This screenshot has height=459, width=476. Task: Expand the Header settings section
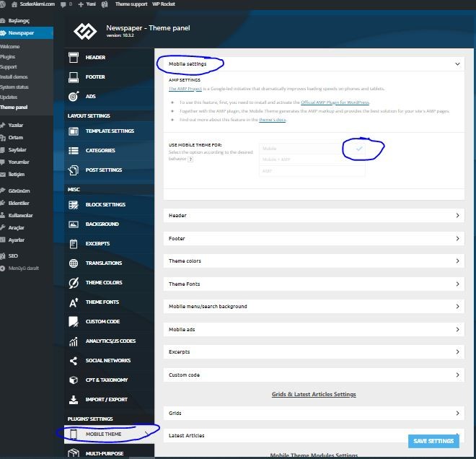(314, 215)
